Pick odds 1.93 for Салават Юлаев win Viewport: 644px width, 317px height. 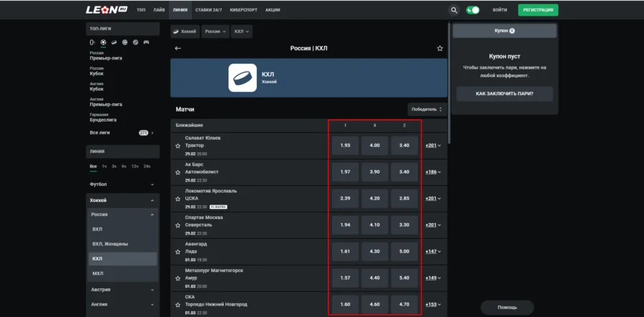[345, 145]
